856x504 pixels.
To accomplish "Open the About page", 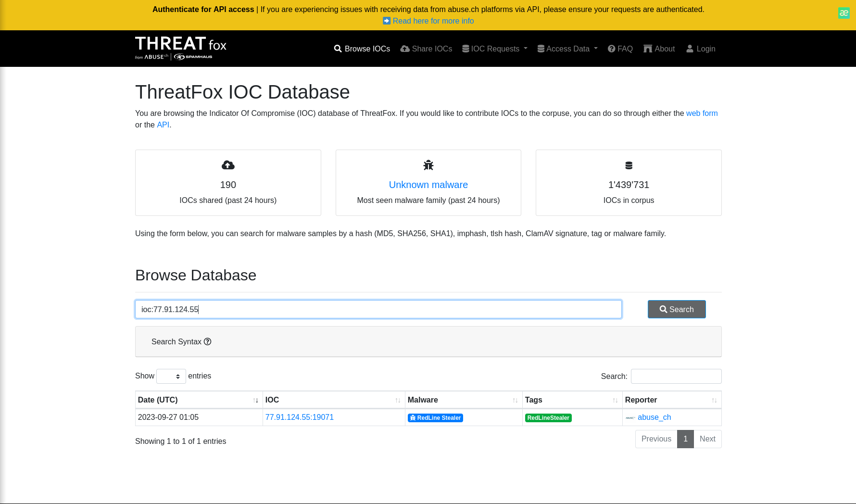I will (x=659, y=49).
